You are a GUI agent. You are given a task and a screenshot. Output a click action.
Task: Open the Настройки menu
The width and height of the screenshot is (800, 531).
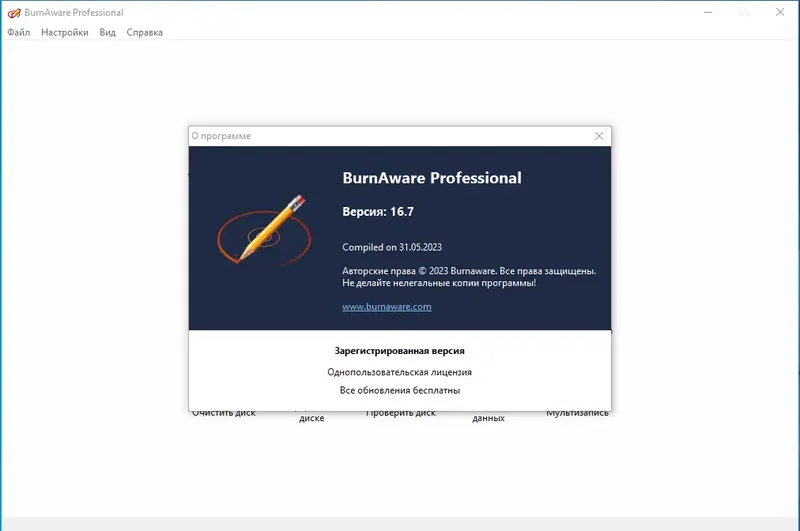point(64,32)
